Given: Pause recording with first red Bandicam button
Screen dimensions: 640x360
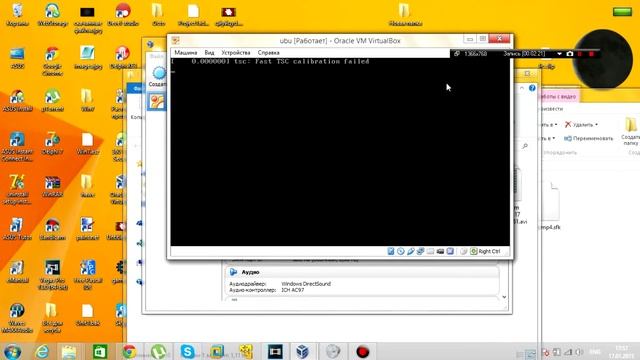Looking at the screenshot, I should pyautogui.click(x=580, y=54).
